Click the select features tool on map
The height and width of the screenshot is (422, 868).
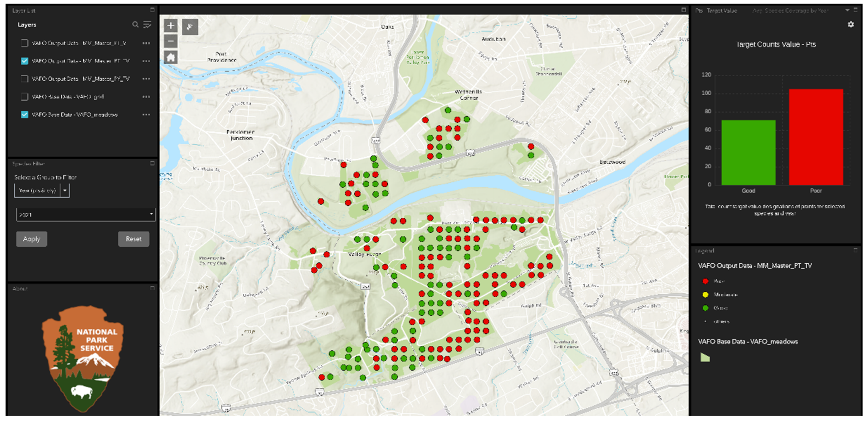tap(190, 27)
